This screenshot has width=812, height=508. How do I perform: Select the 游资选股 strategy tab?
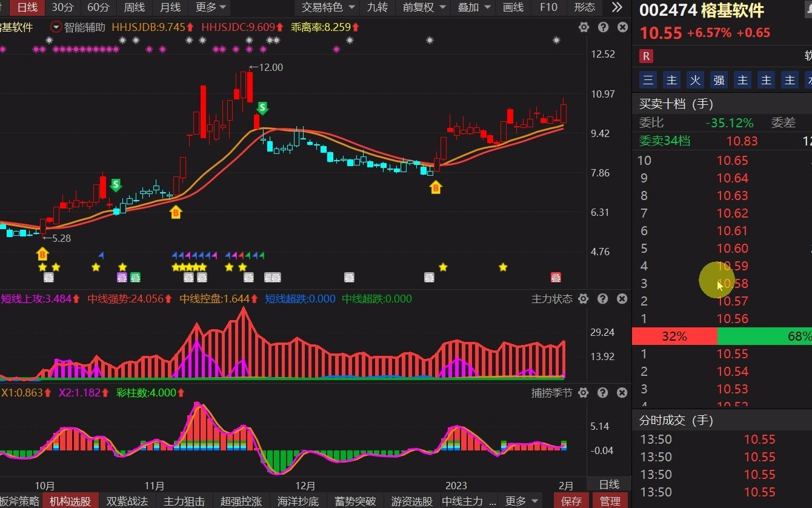[412, 501]
